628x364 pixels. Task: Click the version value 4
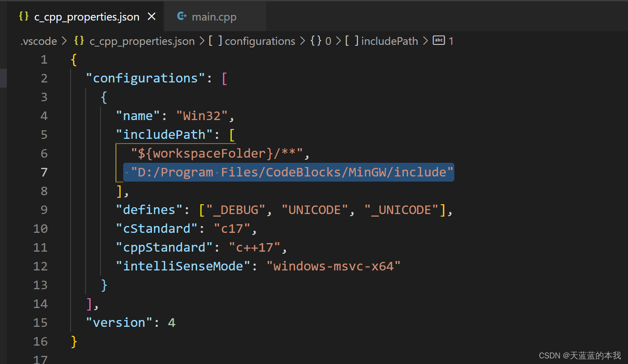click(172, 323)
